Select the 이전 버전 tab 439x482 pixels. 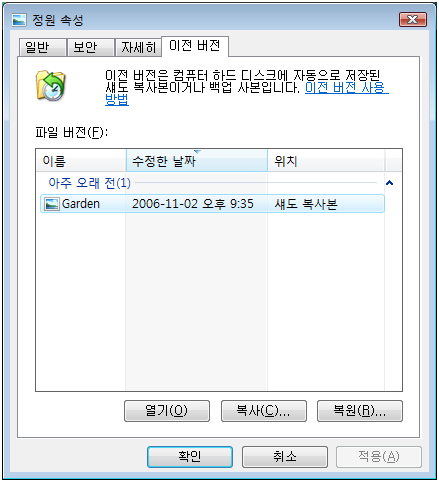[x=195, y=46]
